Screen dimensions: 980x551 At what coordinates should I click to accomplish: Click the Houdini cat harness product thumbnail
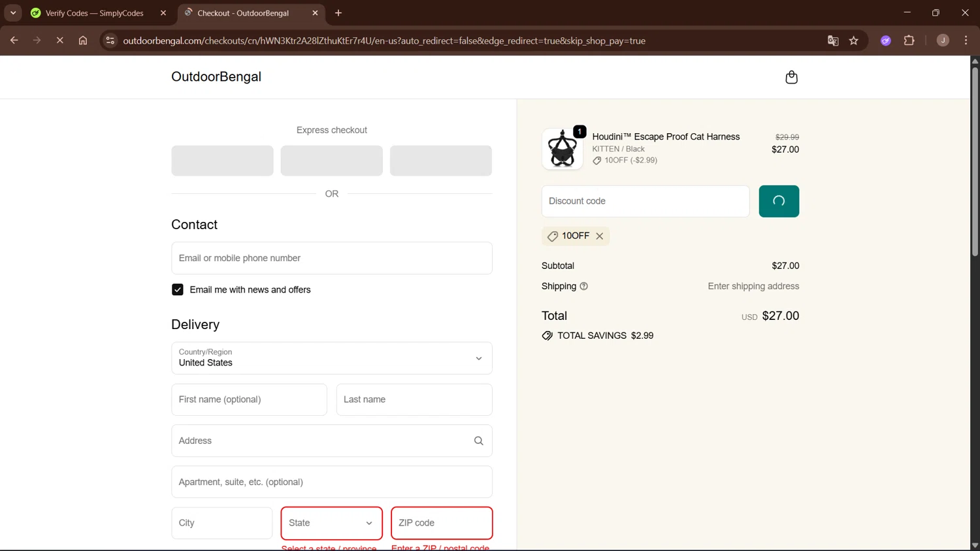pyautogui.click(x=563, y=149)
